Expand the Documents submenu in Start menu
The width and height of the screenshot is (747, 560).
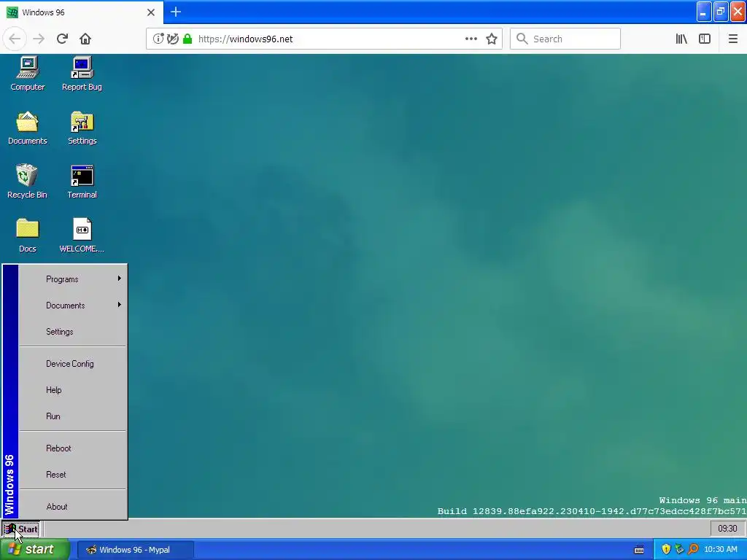coord(72,306)
